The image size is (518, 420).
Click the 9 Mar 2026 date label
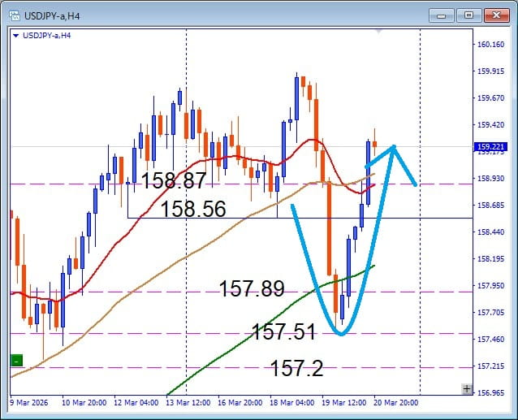pos(28,403)
